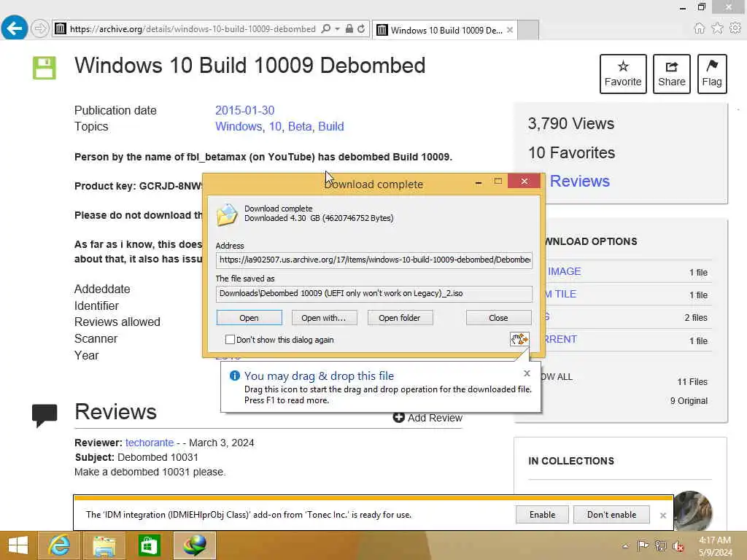This screenshot has width=747, height=560.
Task: Open the Reviews link in stats box
Action: [579, 182]
